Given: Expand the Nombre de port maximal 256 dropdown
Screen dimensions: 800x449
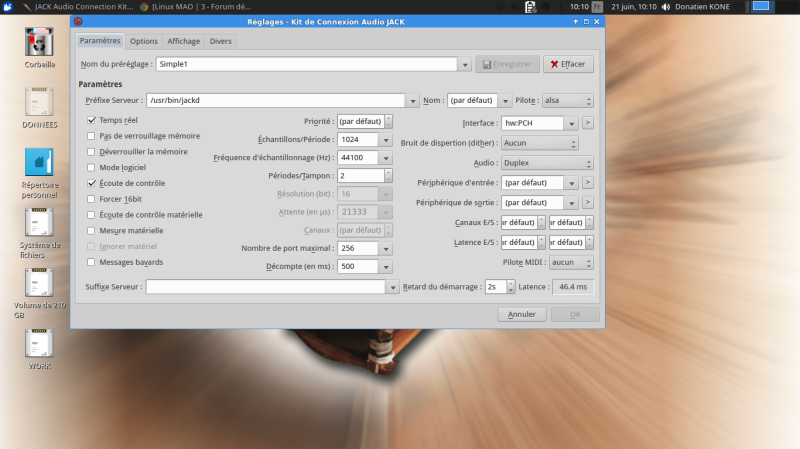Looking at the screenshot, I should point(386,248).
